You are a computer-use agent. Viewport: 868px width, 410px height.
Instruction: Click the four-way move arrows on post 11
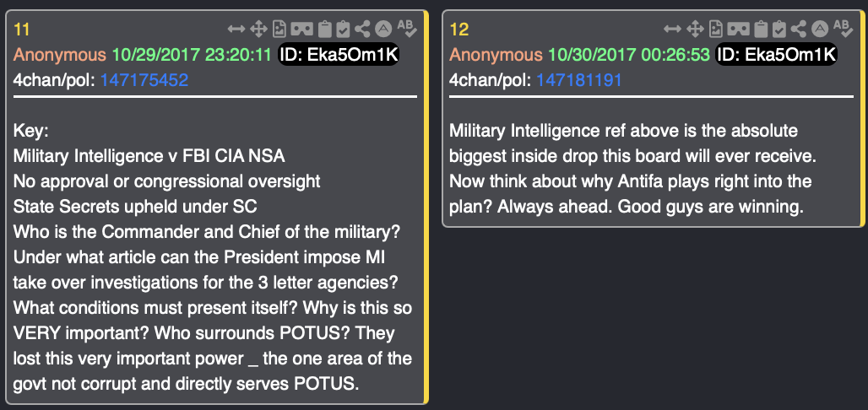tap(258, 30)
